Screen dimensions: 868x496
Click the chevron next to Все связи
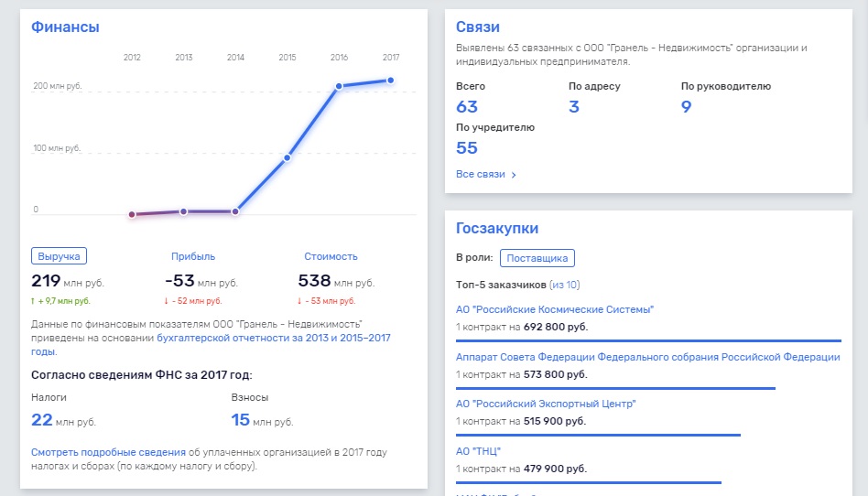pyautogui.click(x=514, y=175)
